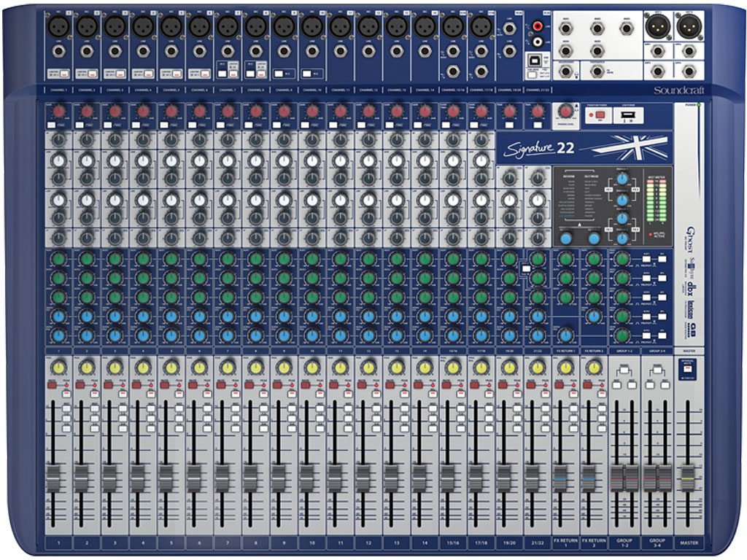Adjust the channel 7 fader
Screen dimensions: 747x560
(222, 478)
